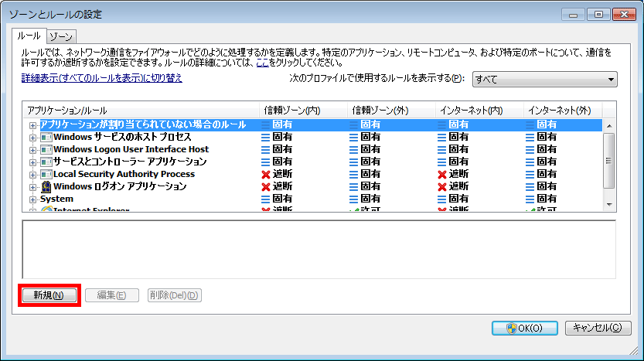Switch to the ゾーン tab
The width and height of the screenshot is (644, 361).
(60, 36)
